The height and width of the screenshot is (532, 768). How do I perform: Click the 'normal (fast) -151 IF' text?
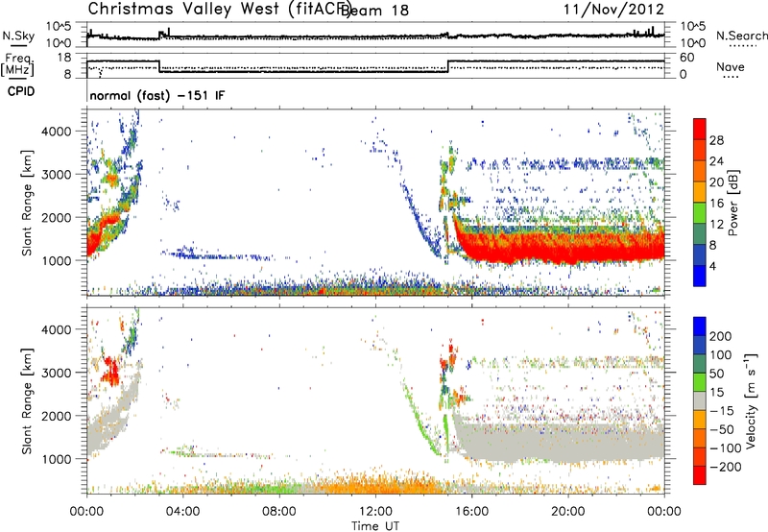click(157, 95)
